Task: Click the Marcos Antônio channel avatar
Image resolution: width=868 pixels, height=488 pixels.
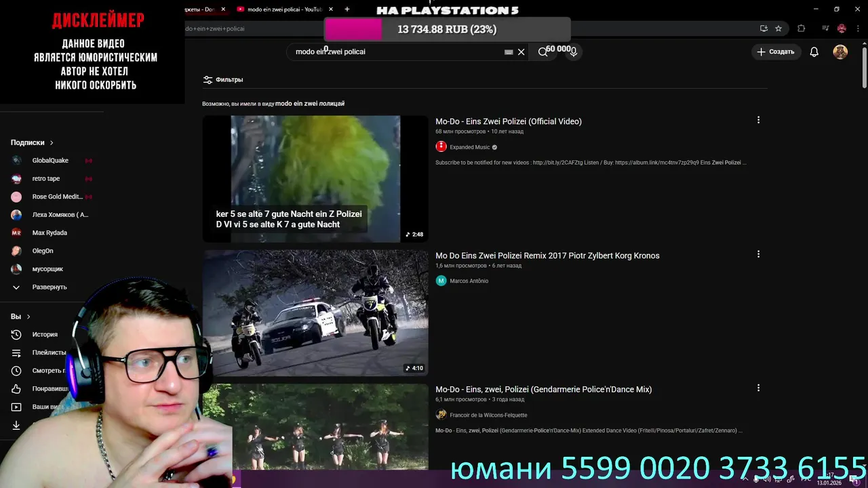Action: click(441, 281)
